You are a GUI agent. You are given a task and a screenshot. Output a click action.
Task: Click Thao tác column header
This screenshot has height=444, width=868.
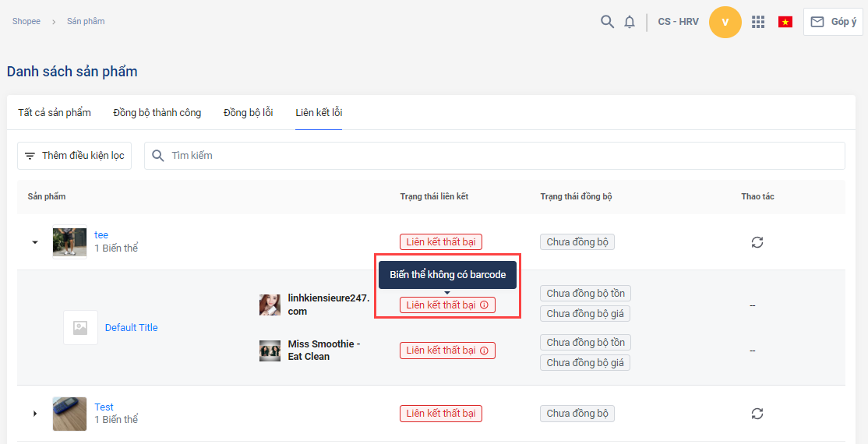758,196
